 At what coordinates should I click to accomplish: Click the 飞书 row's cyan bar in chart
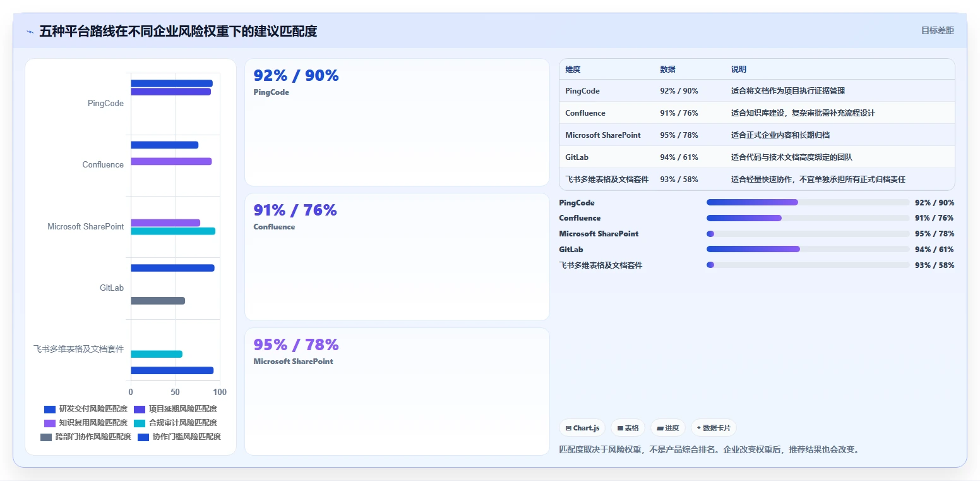[x=157, y=354]
